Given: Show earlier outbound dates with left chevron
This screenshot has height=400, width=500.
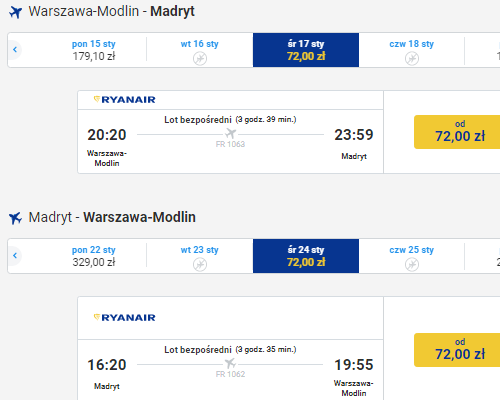Looking at the screenshot, I should [15, 50].
